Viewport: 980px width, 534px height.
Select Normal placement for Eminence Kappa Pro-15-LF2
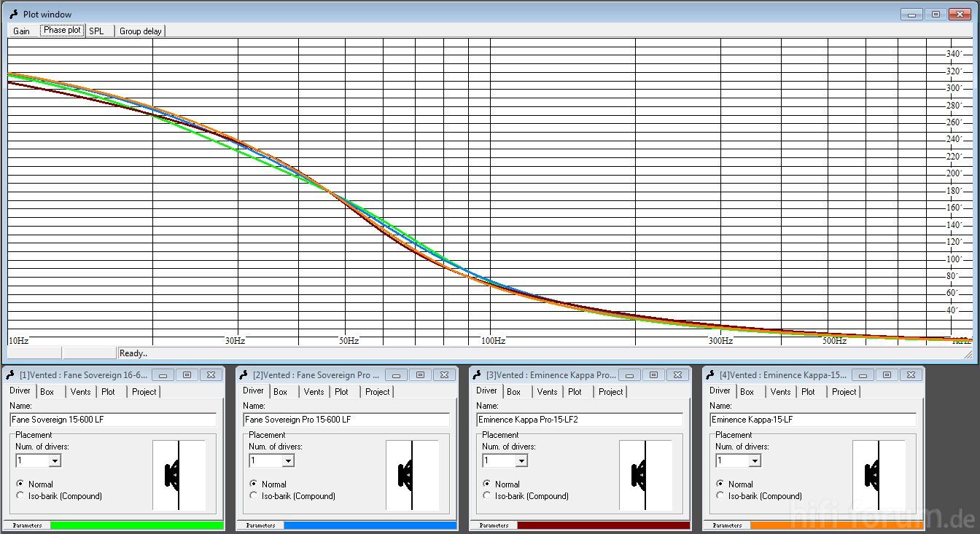click(x=487, y=484)
